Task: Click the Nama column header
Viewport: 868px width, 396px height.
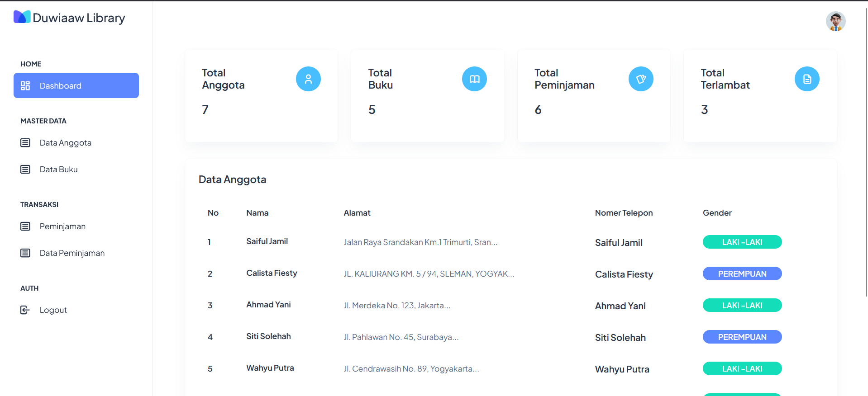Action: [257, 213]
